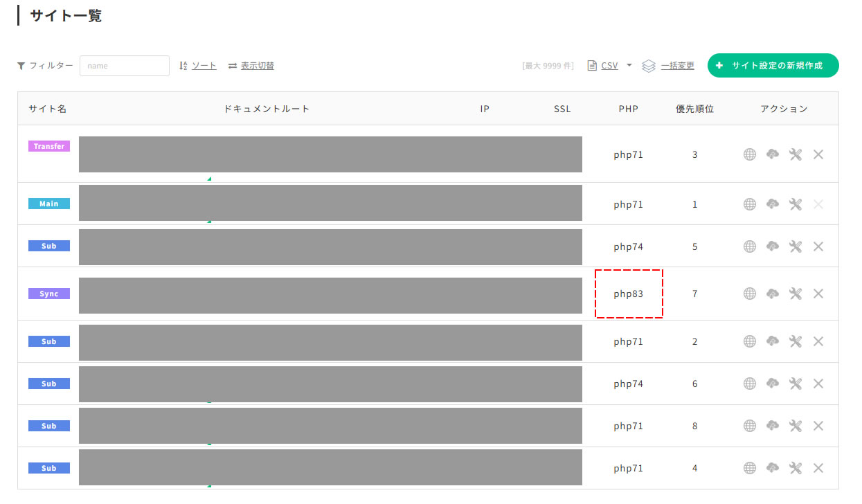Click the SSL column header

click(562, 109)
